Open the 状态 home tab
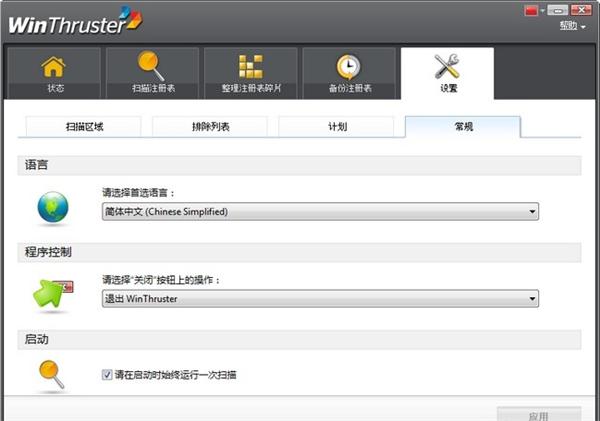The height and width of the screenshot is (421, 600). click(x=54, y=73)
